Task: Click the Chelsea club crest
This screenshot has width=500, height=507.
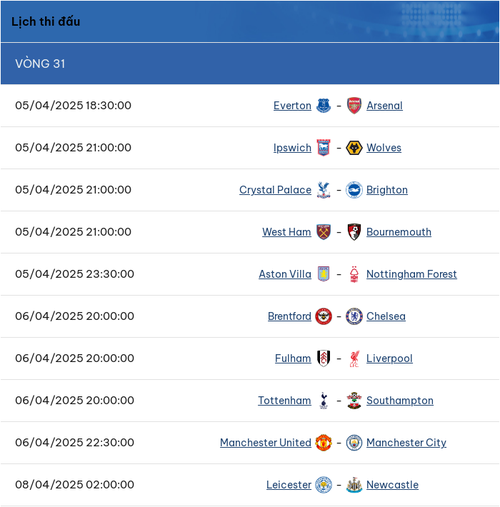Action: [x=354, y=316]
